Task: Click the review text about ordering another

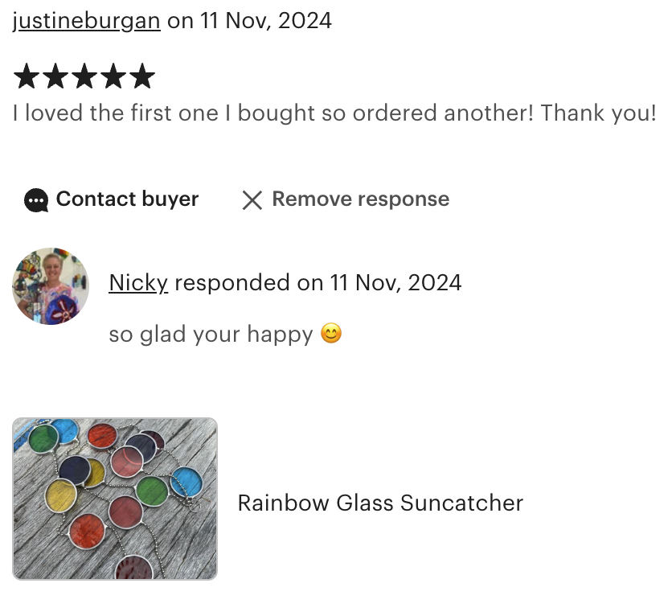Action: (x=273, y=113)
